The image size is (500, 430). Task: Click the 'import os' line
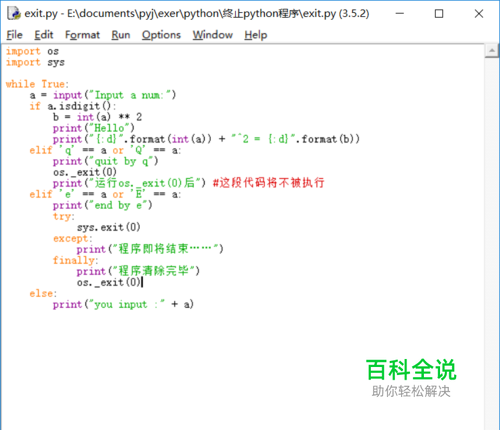coord(32,51)
